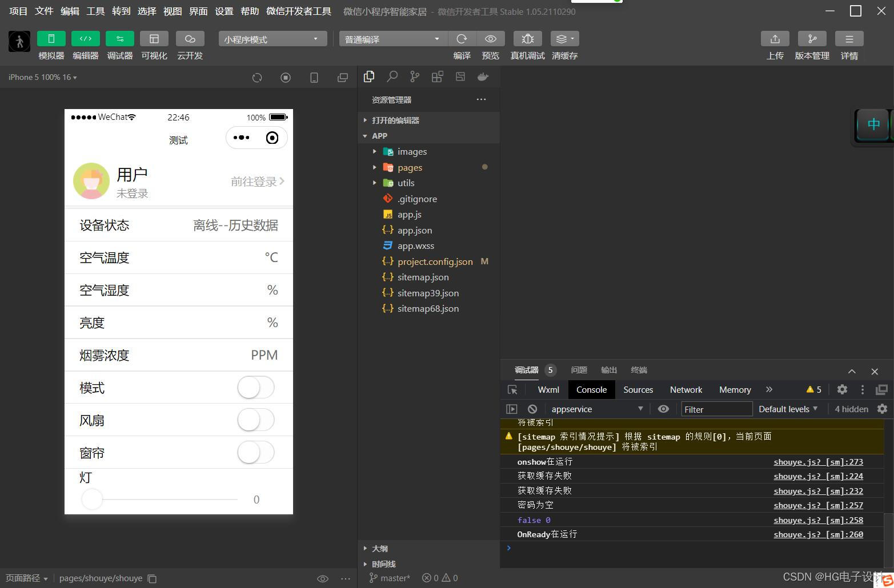The height and width of the screenshot is (588, 894).
Task: Toggle the 风扇 switch
Action: tap(256, 420)
